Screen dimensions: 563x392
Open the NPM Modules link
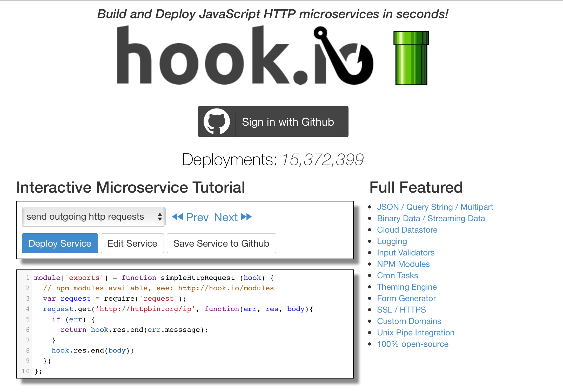403,264
